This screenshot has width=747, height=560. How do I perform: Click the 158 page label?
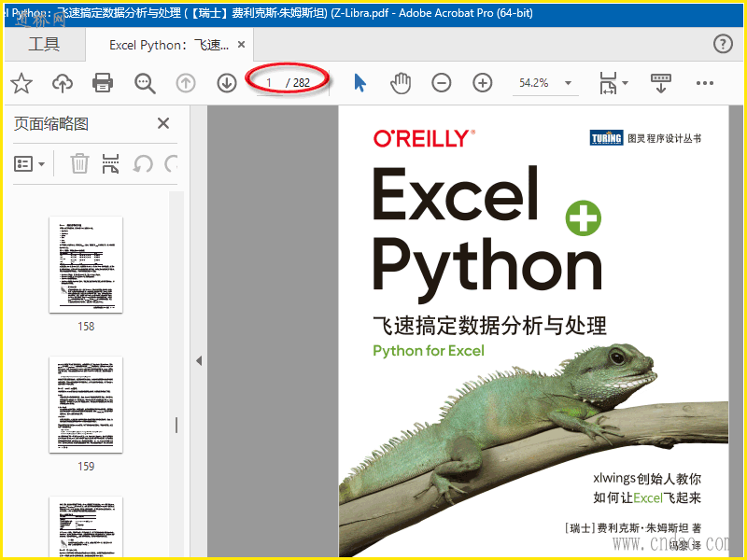86,326
